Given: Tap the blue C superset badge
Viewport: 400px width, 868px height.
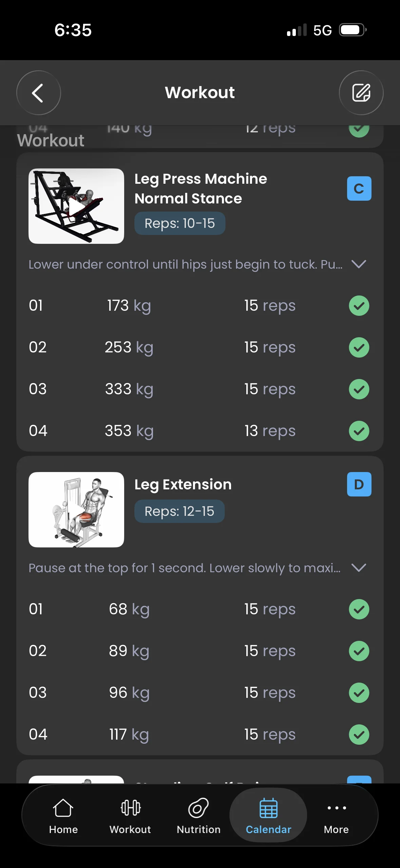Looking at the screenshot, I should pos(359,188).
